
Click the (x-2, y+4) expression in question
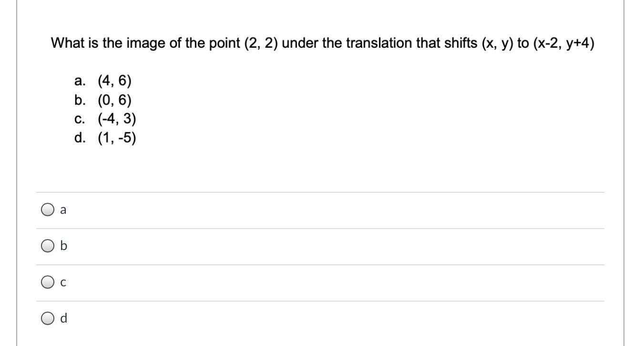[563, 43]
